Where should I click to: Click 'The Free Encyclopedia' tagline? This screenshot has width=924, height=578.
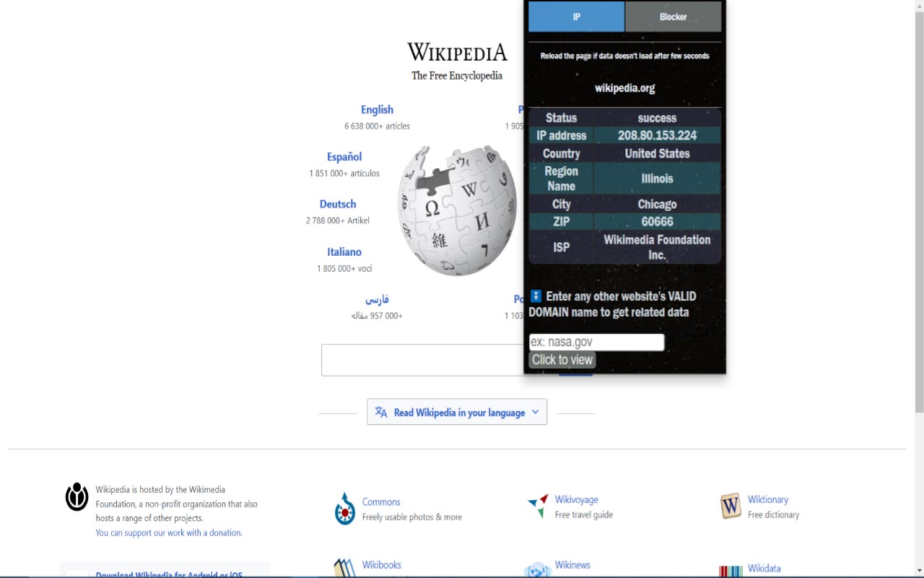pyautogui.click(x=457, y=76)
